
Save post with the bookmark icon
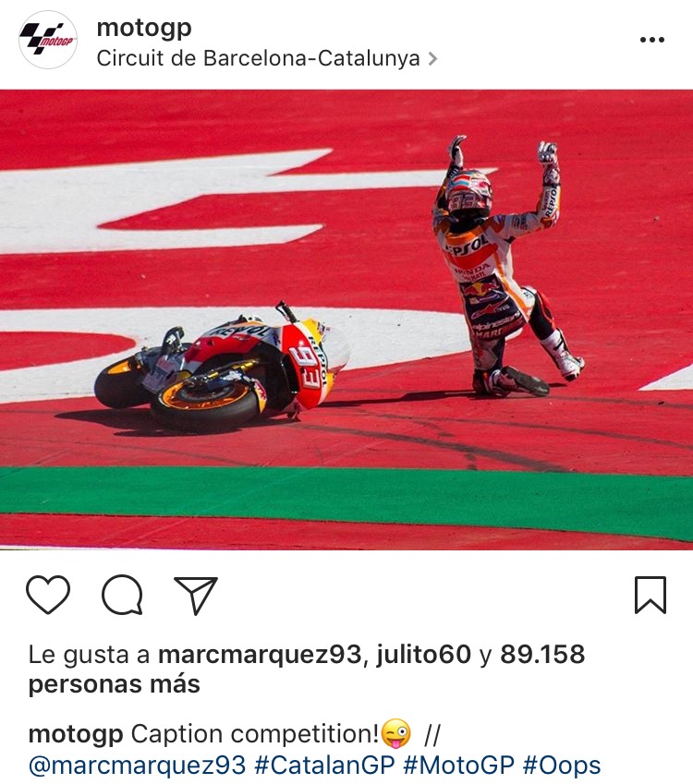(x=650, y=595)
